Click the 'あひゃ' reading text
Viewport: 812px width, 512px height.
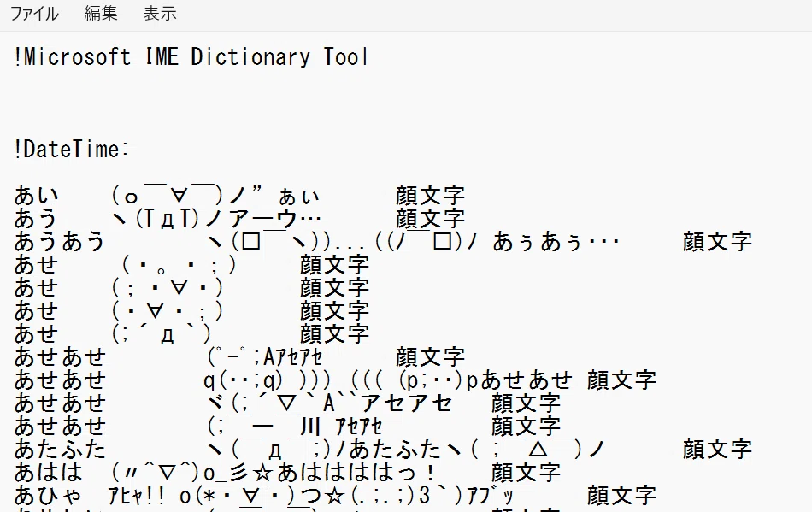pos(48,496)
